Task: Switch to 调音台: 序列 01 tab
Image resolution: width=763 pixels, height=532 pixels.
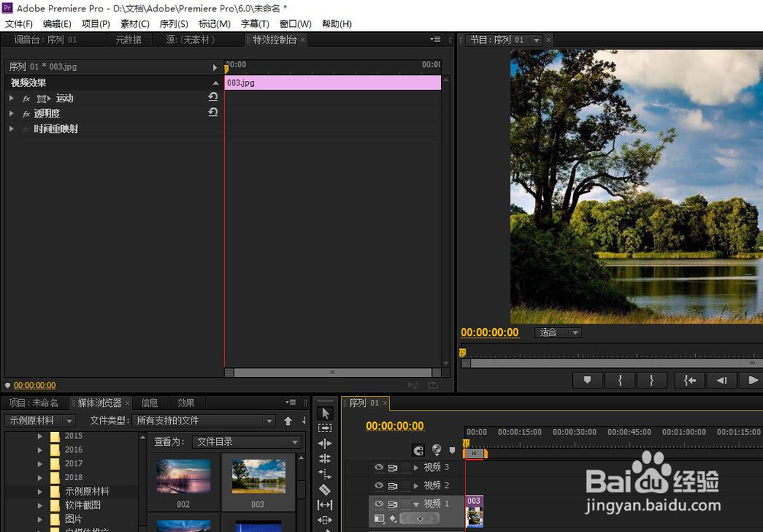Action: [x=45, y=40]
